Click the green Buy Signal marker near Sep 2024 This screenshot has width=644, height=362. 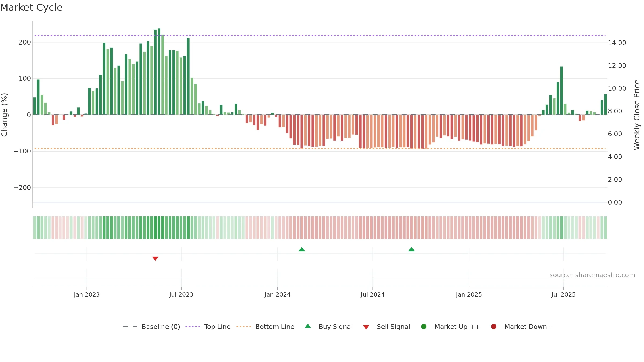coord(411,249)
